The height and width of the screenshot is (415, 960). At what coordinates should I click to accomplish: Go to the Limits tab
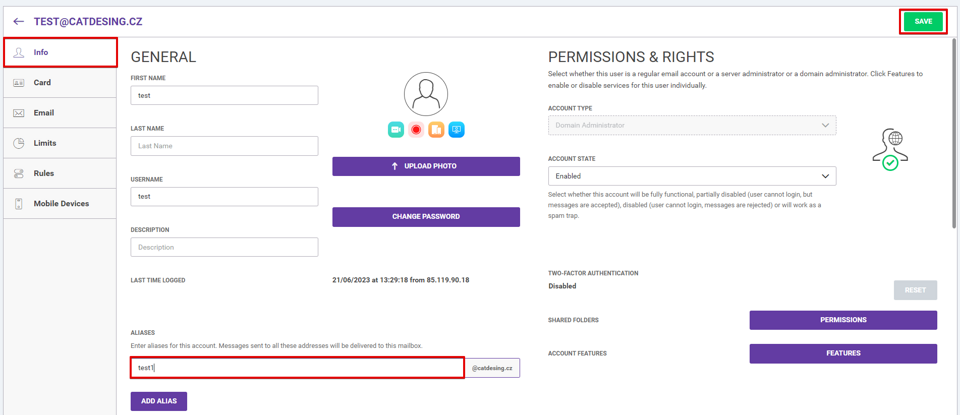pyautogui.click(x=59, y=143)
